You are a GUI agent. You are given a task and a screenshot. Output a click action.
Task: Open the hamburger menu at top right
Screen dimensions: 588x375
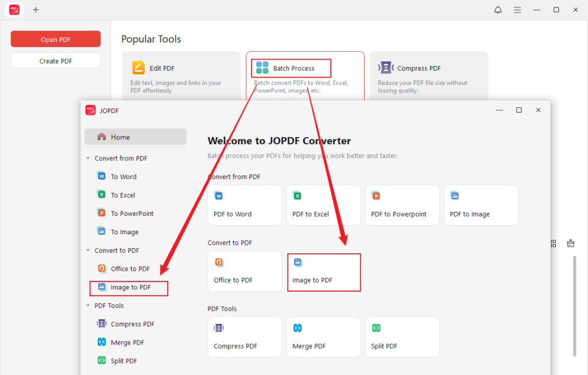click(x=517, y=9)
